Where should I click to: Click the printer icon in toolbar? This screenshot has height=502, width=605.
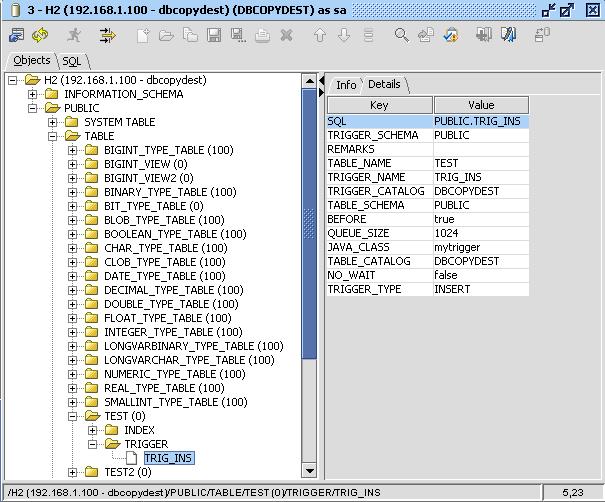click(262, 35)
